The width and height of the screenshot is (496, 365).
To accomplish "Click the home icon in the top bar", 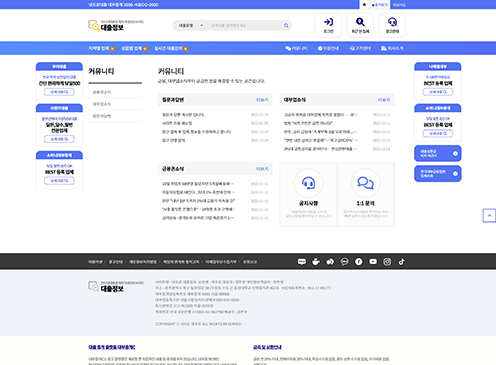I will point(364,5).
